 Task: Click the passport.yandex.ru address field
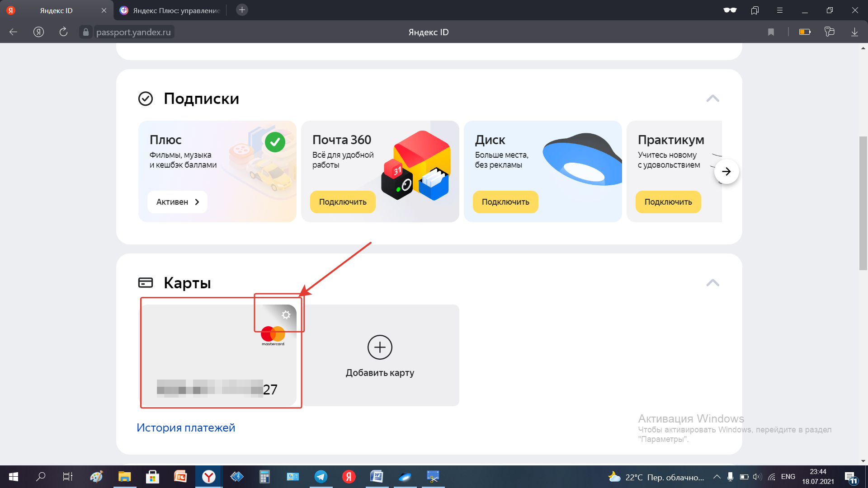[x=133, y=32]
